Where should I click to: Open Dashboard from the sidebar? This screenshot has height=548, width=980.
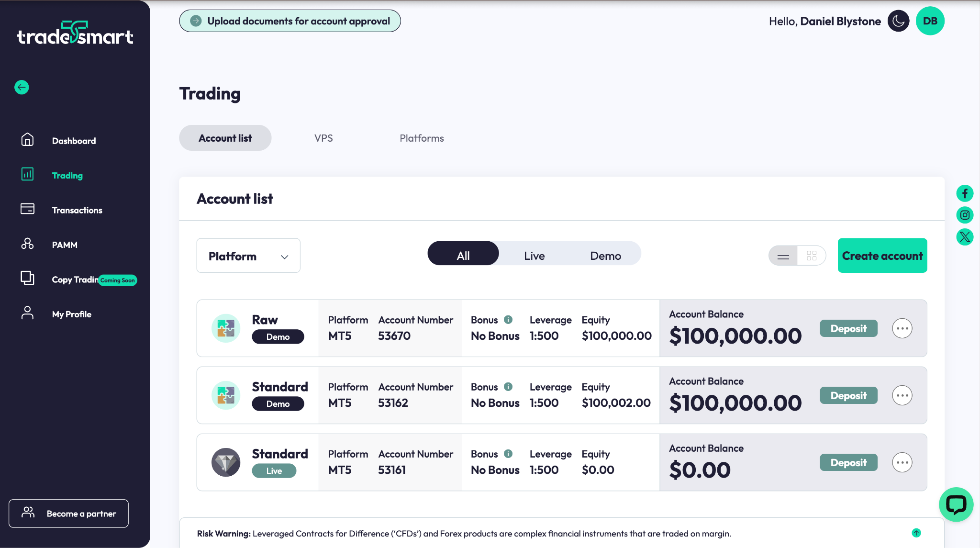coord(74,141)
